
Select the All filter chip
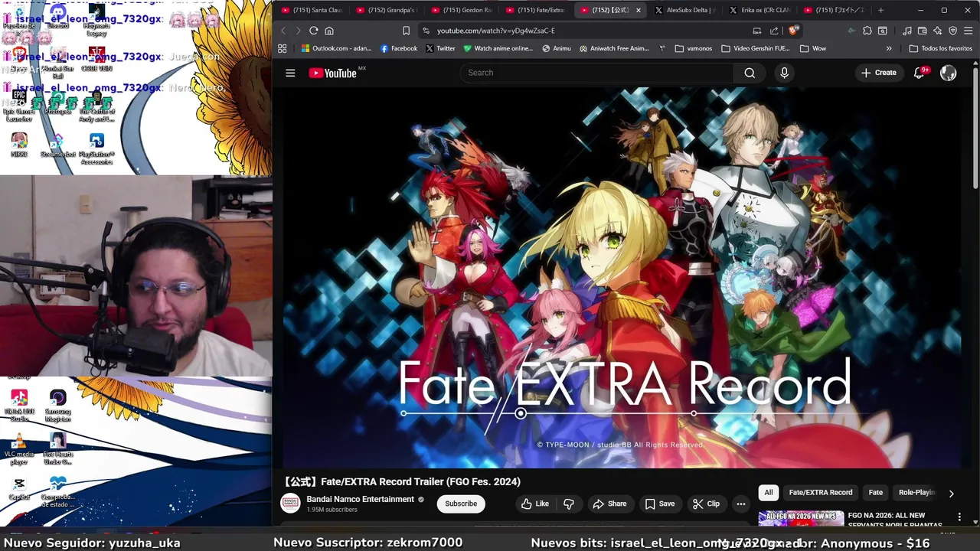768,493
